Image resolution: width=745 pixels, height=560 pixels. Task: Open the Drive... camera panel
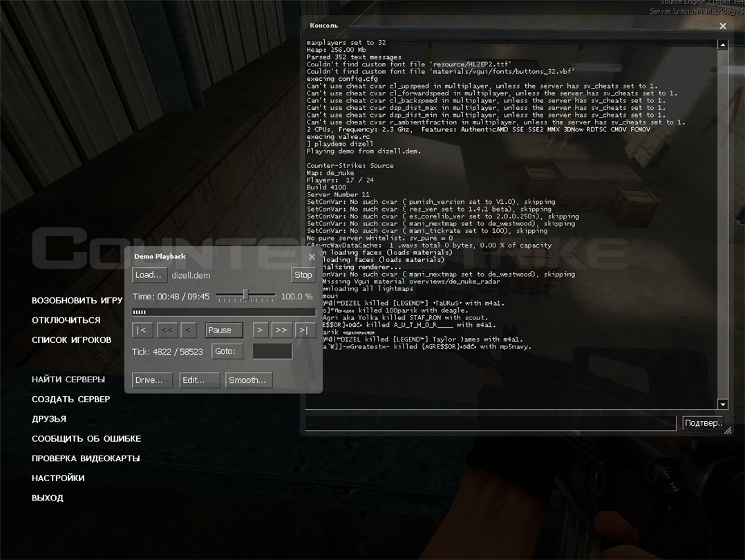click(x=152, y=380)
